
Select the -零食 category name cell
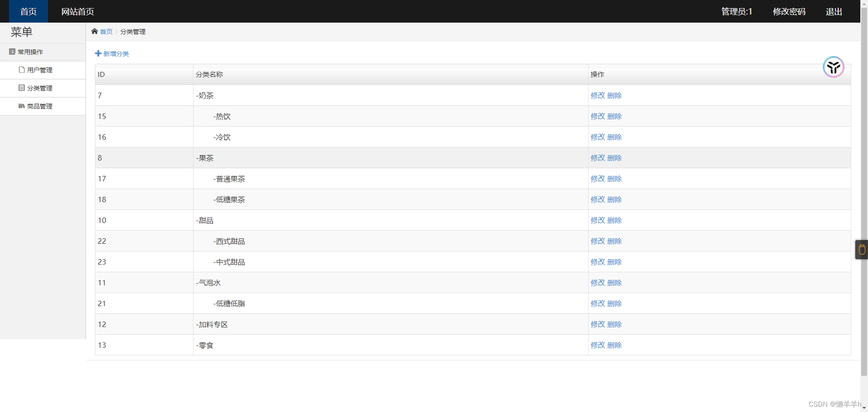[391, 345]
